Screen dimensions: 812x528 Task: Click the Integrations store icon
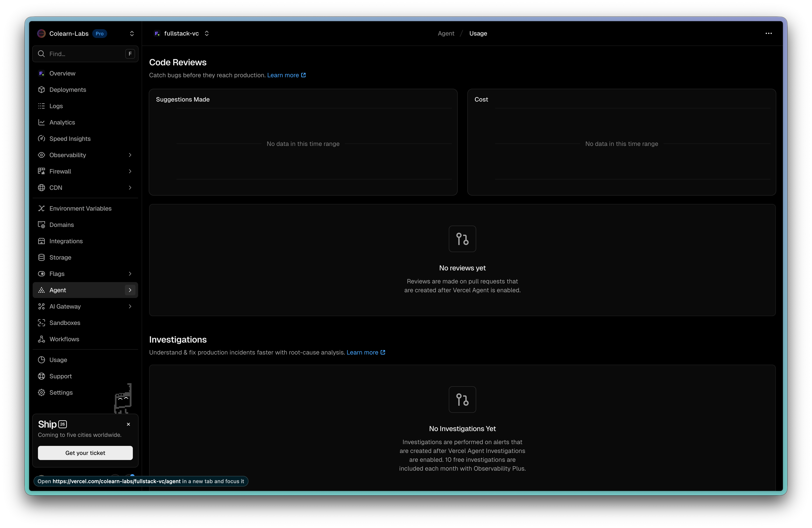42,241
